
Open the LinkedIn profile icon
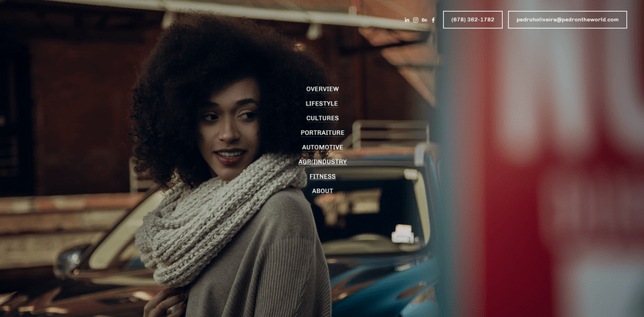click(407, 20)
